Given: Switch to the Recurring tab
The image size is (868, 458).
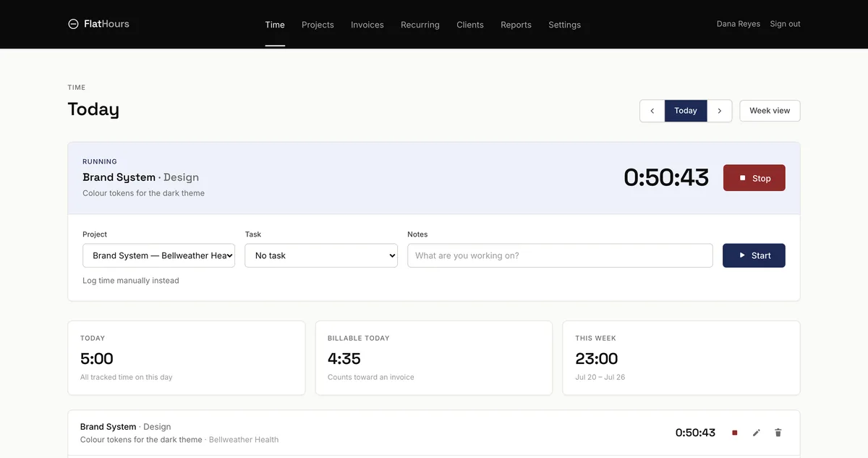Looking at the screenshot, I should pyautogui.click(x=420, y=25).
